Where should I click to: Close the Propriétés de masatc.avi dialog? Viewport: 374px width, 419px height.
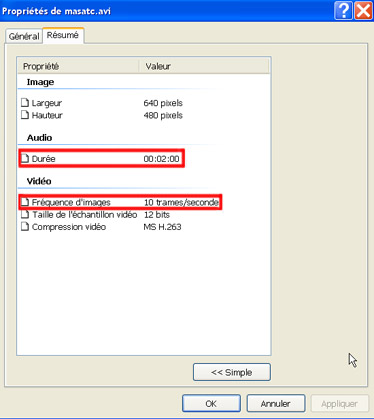coord(363,11)
